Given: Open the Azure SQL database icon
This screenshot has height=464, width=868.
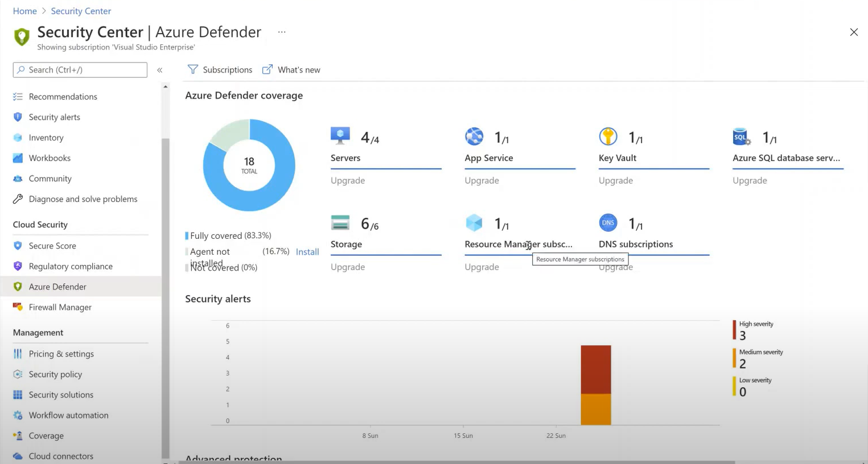Looking at the screenshot, I should point(741,136).
